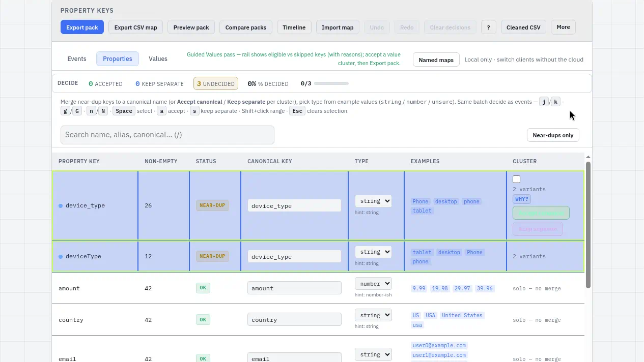Click the Canonical Key column header
Viewport: 644px width, 362px height.
tap(270, 161)
